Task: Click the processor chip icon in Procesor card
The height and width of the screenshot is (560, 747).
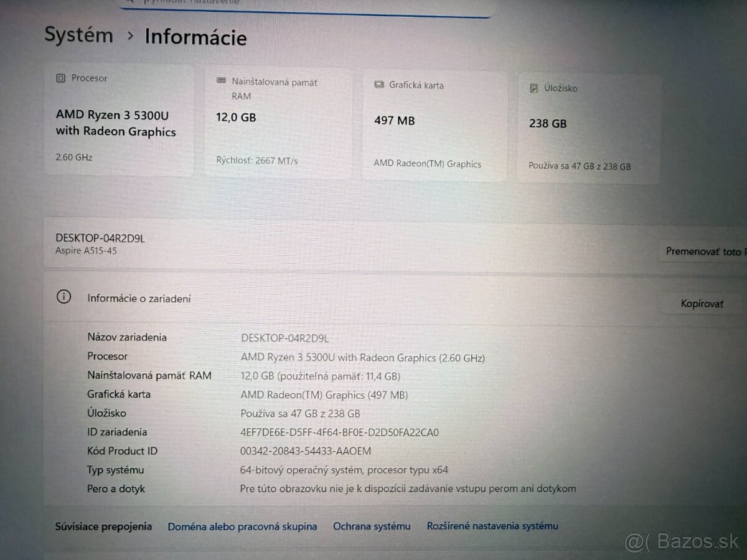Action: (x=60, y=78)
